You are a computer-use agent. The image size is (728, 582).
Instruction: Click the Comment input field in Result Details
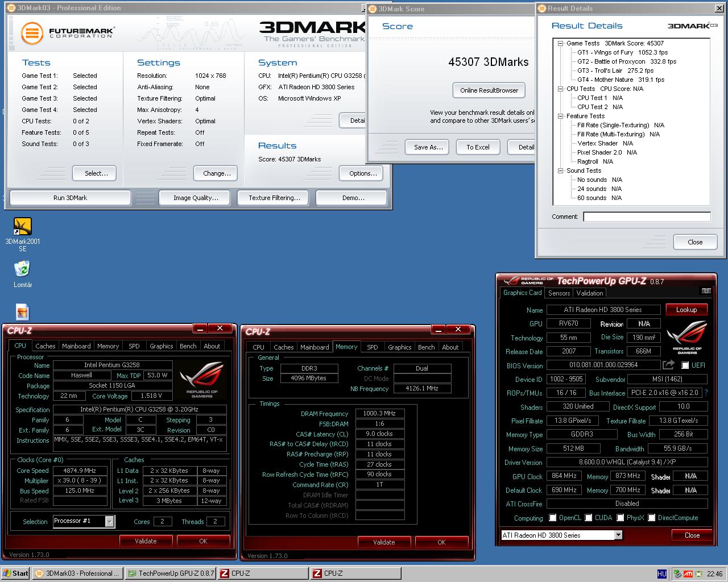point(647,217)
